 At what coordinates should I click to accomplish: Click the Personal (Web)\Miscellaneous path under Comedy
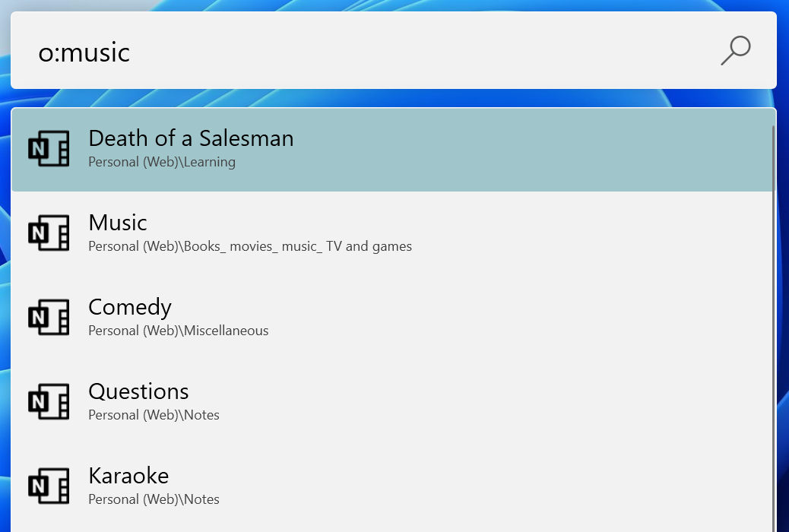(x=179, y=331)
